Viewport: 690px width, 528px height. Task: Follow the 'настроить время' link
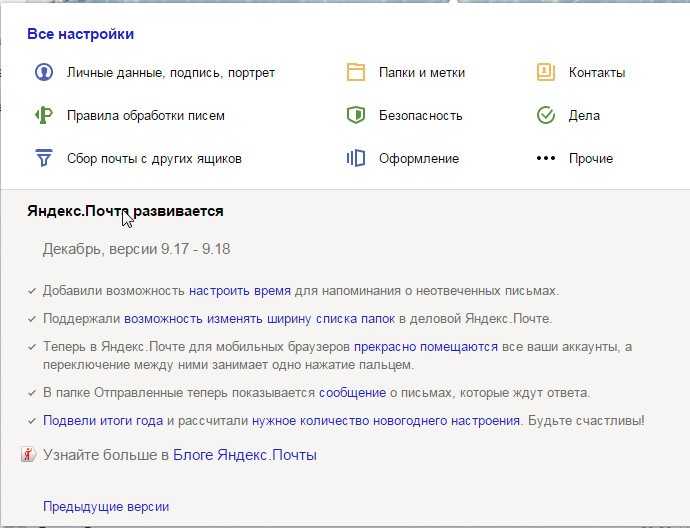tap(240, 291)
